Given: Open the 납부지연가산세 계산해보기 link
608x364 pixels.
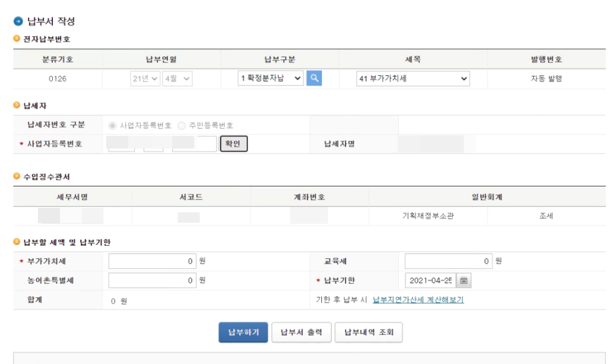Looking at the screenshot, I should pyautogui.click(x=418, y=300).
